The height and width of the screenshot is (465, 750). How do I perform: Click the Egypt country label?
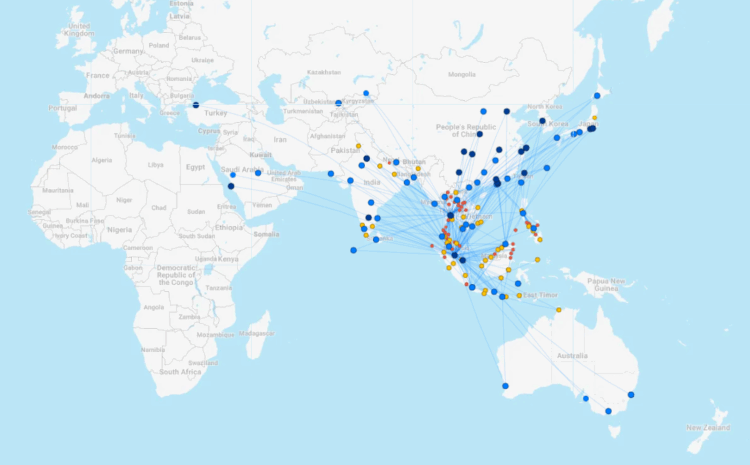195,167
